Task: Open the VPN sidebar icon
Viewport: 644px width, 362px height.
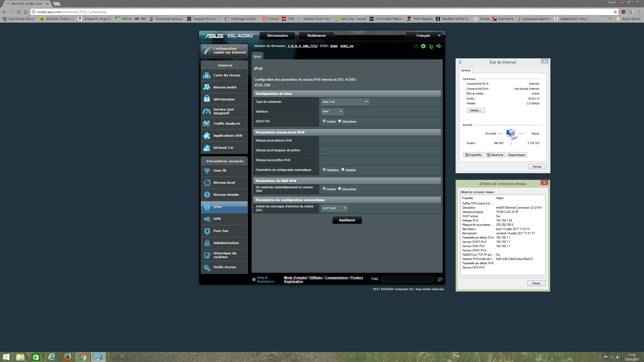Action: coord(207,219)
